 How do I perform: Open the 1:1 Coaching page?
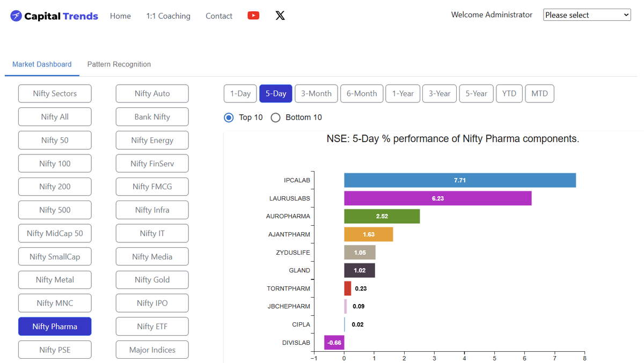(x=168, y=16)
